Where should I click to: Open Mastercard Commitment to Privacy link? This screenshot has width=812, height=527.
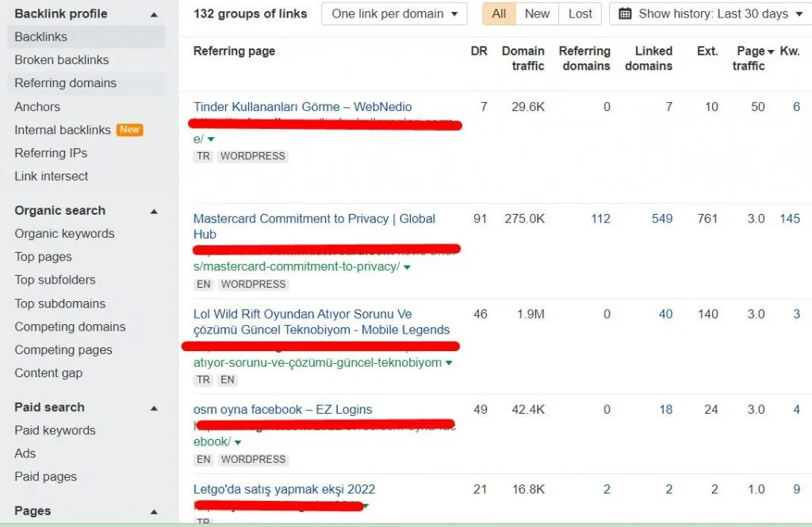314,226
